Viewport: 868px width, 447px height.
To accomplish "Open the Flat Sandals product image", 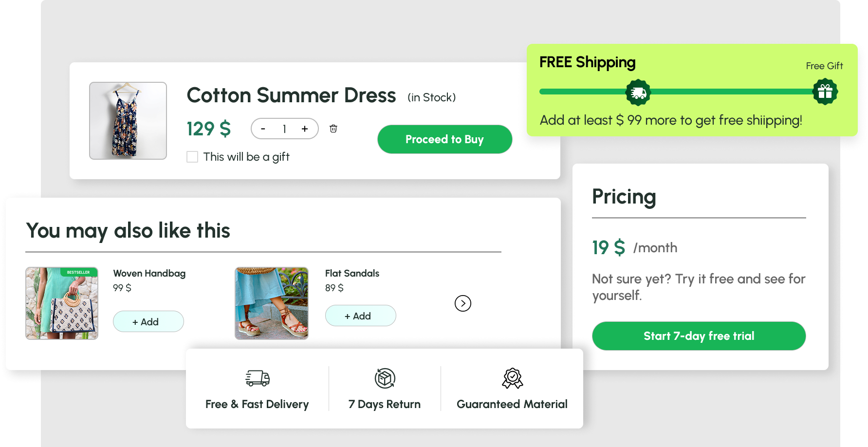I will click(x=272, y=303).
